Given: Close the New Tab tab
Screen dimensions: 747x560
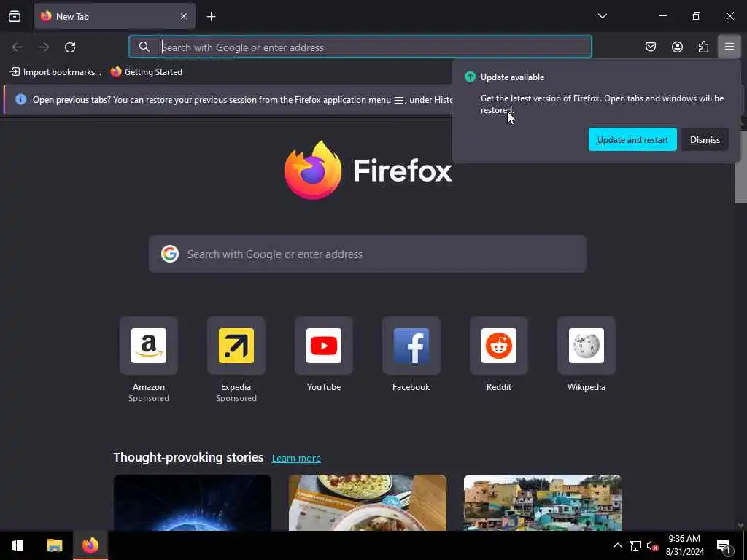Looking at the screenshot, I should point(184,16).
